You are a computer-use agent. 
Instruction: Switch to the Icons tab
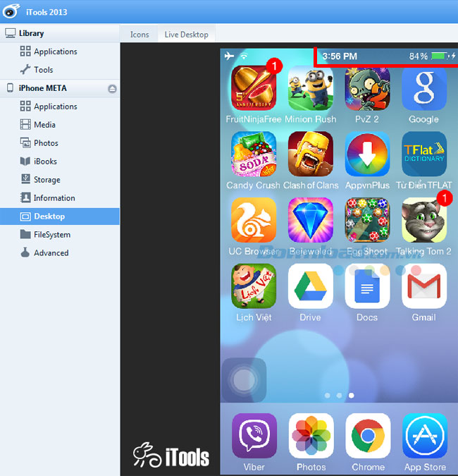coord(140,35)
